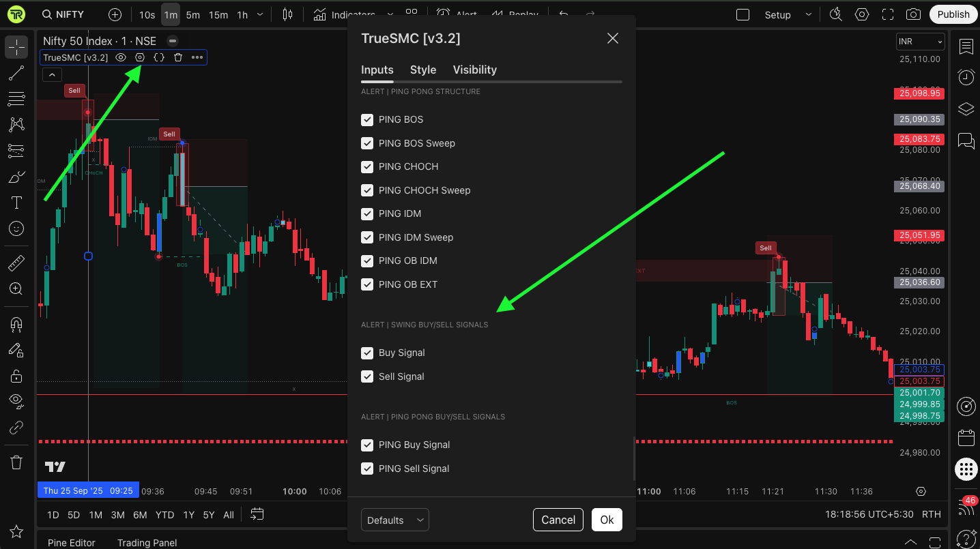Open TrueSMC indicator settings gear icon
This screenshot has height=549, width=980.
coord(140,58)
